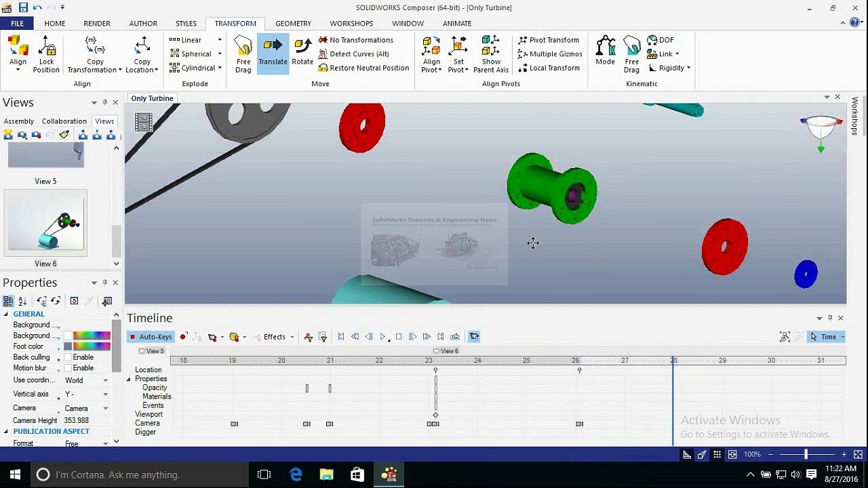Open the Only Turbine document tab
Viewport: 868px width, 488px height.
point(152,98)
